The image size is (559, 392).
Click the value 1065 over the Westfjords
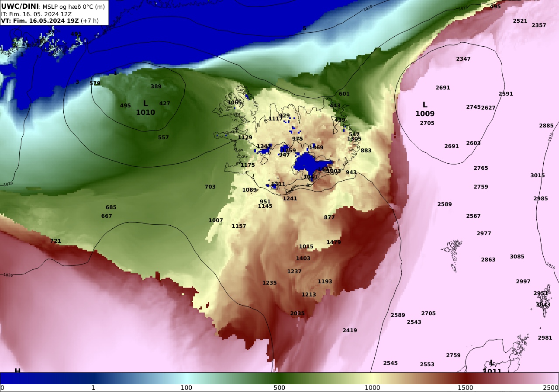(x=235, y=103)
